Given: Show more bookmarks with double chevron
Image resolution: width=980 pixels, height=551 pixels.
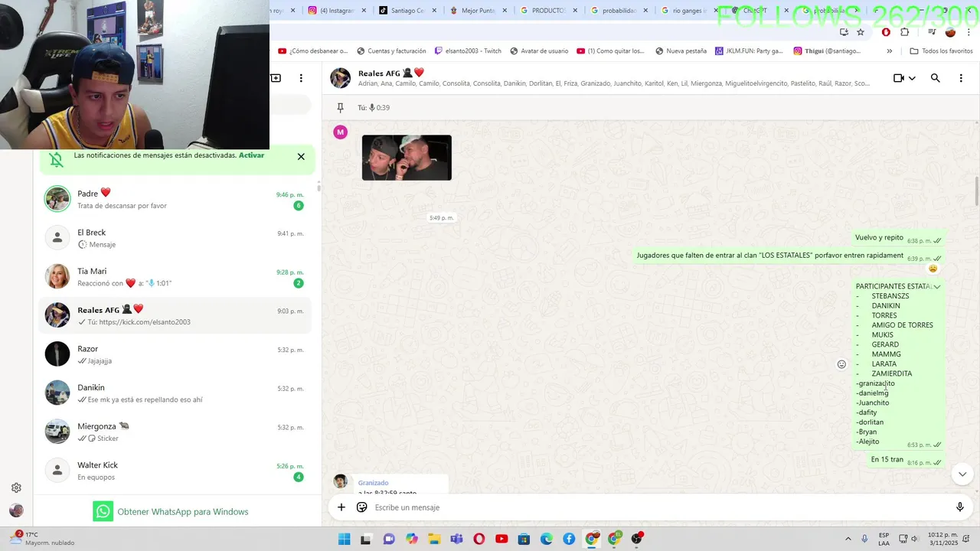Looking at the screenshot, I should pos(889,51).
